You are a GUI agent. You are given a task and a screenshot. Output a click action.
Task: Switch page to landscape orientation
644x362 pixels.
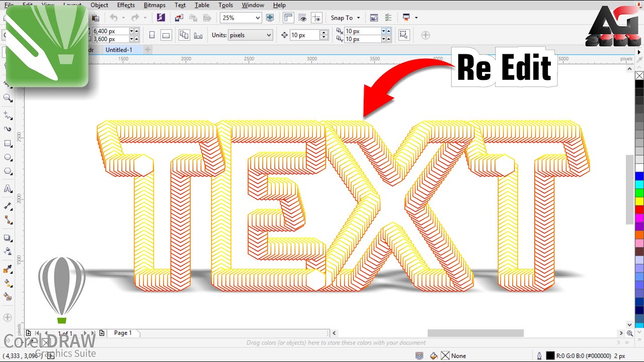point(166,35)
